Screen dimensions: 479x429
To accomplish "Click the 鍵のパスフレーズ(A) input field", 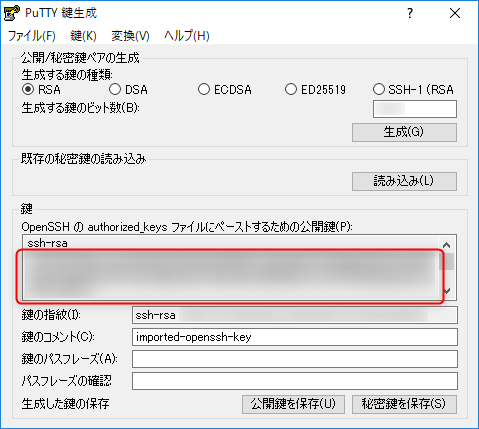I will pos(295,359).
